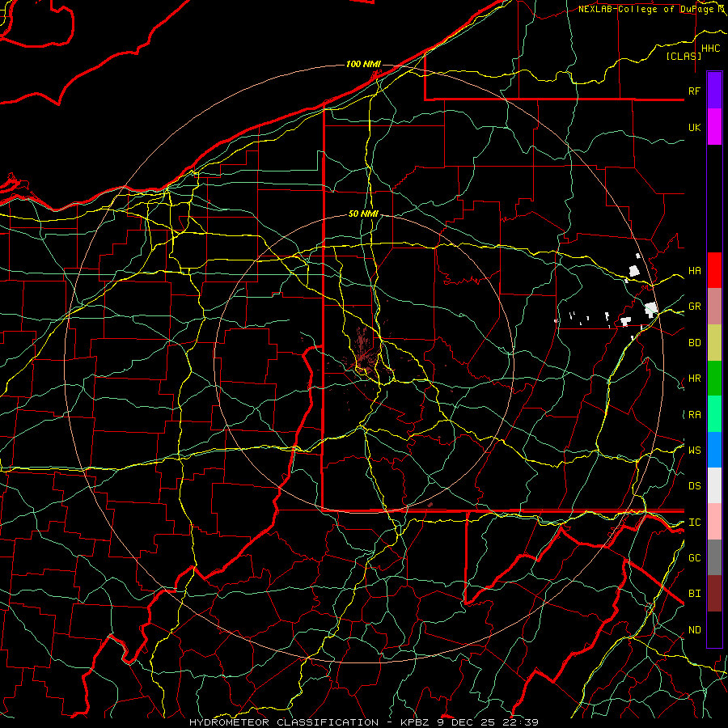
Task: Click the RF legend label
Action: pos(694,91)
